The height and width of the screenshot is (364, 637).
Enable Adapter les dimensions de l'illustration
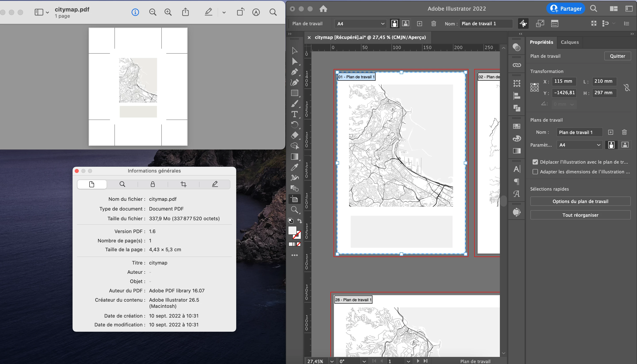tap(535, 172)
